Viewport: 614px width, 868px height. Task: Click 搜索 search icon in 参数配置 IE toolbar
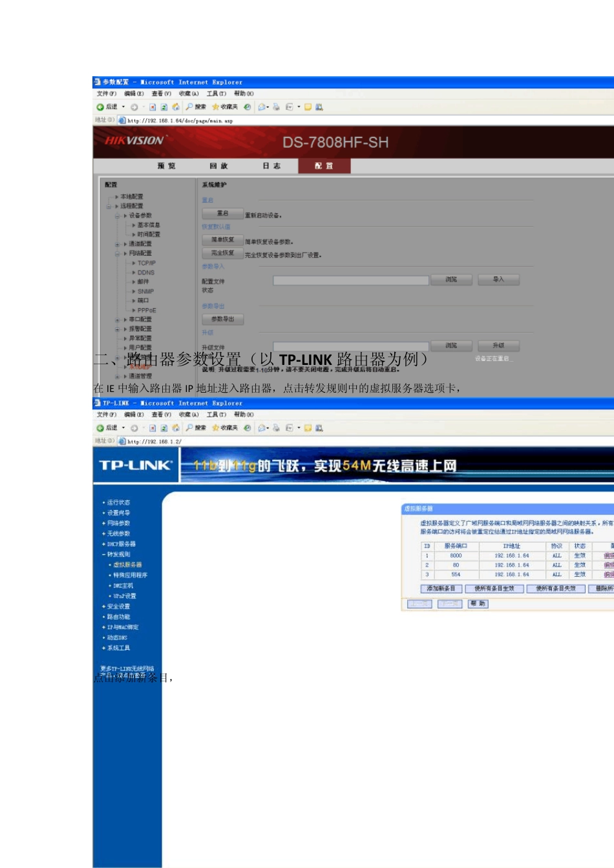(x=196, y=107)
